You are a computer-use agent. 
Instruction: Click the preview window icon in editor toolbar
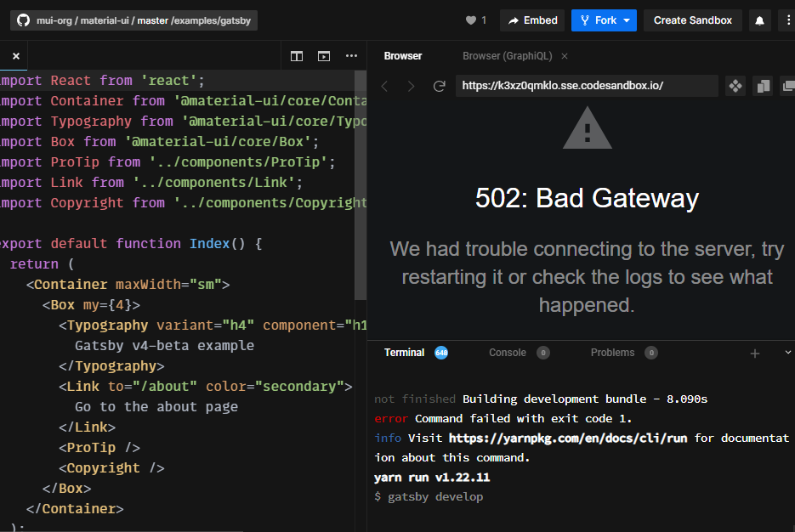point(324,55)
